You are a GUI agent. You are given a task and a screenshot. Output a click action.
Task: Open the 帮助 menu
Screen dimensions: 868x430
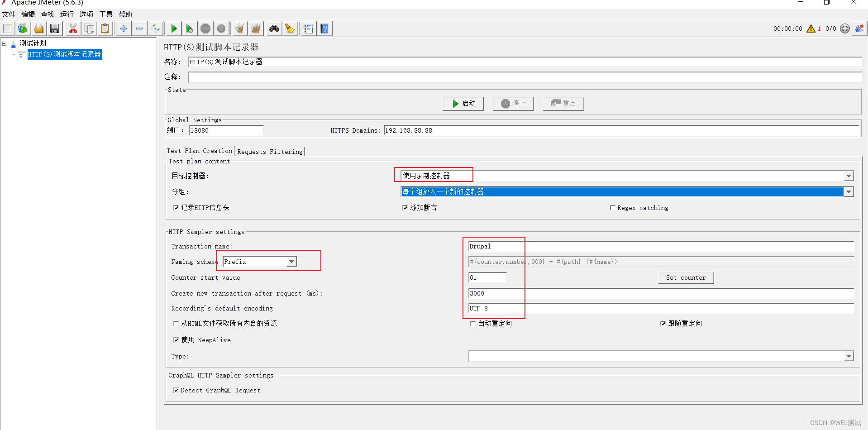coord(125,14)
